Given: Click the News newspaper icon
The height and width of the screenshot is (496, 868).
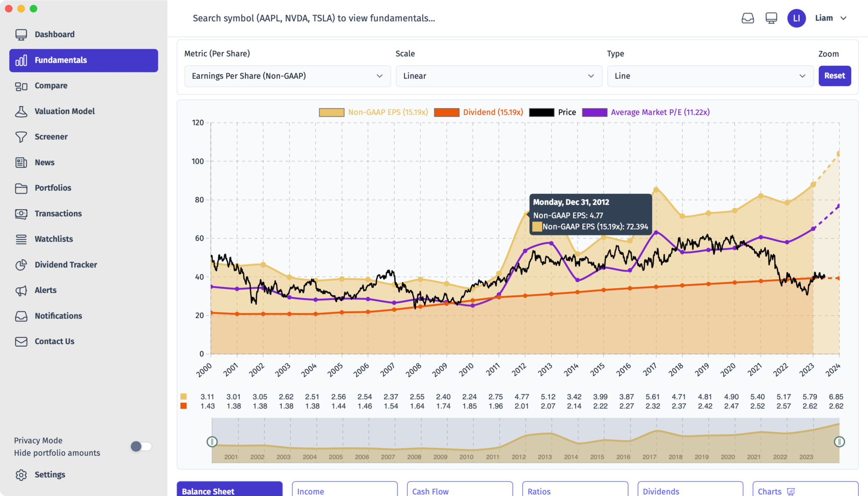Looking at the screenshot, I should (x=21, y=162).
